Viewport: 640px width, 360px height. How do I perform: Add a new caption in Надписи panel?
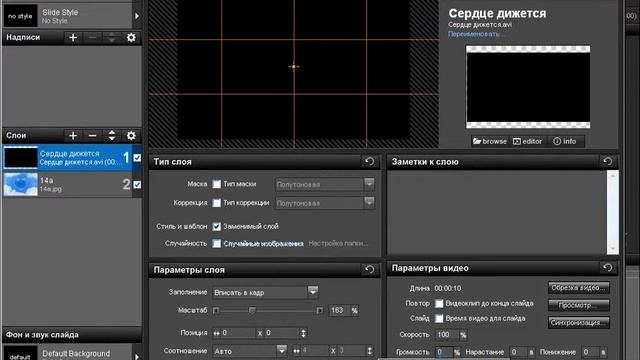coord(73,38)
